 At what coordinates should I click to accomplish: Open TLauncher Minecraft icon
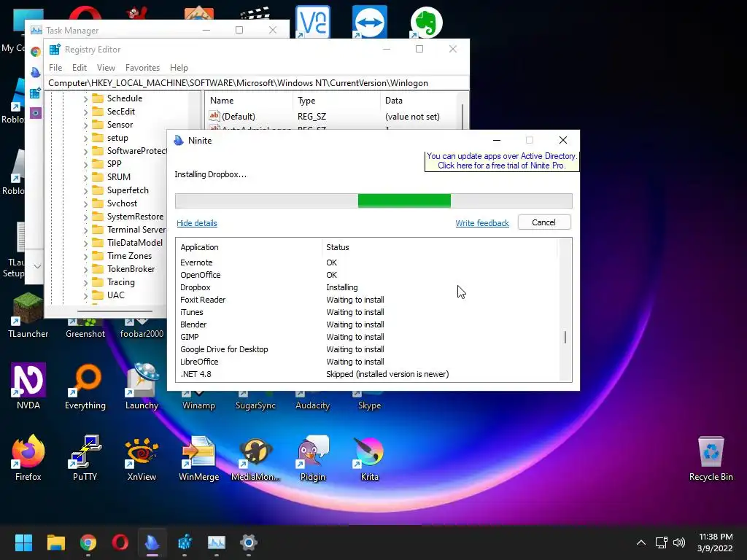(28, 315)
